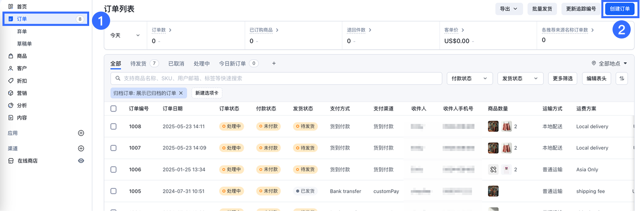Click first product thumbnail in order 1008
Viewport: 644px width, 211px height.
tap(493, 127)
